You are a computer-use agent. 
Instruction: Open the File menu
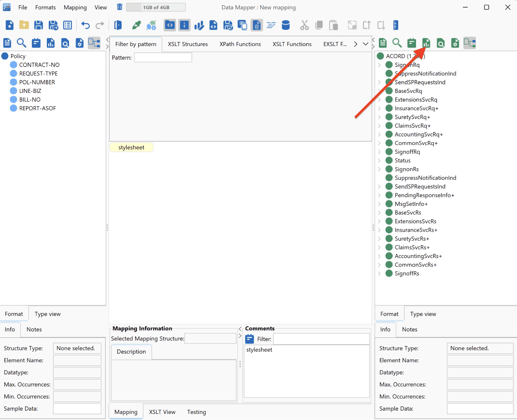coord(23,7)
